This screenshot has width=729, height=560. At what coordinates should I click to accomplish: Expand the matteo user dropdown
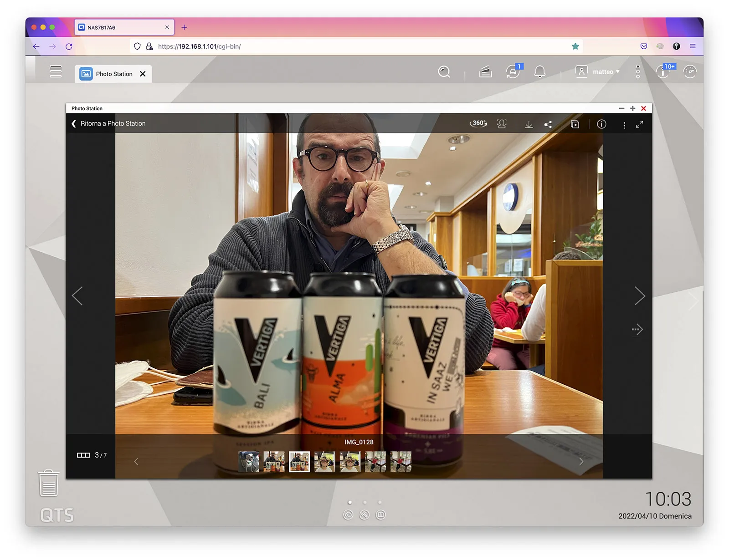click(x=597, y=71)
